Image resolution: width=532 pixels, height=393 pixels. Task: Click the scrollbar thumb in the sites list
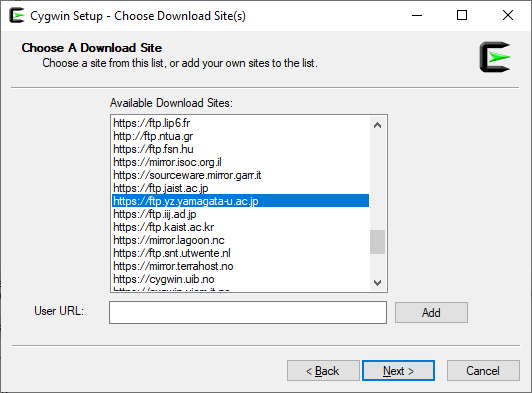[x=377, y=242]
